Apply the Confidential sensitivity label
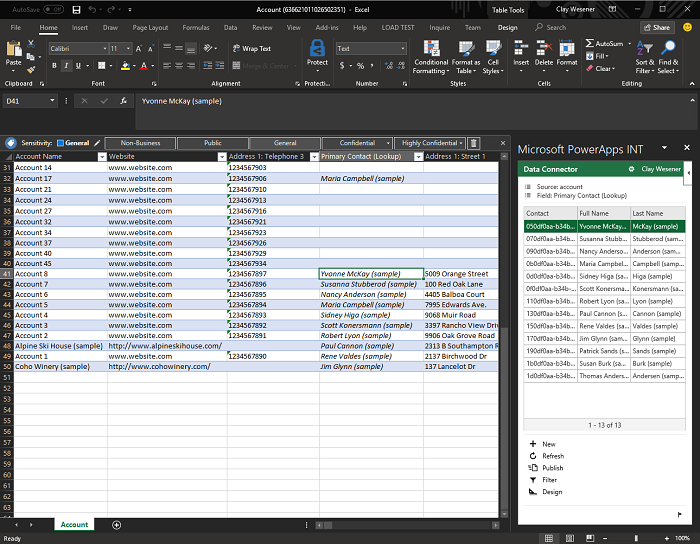The width and height of the screenshot is (700, 544). 357,143
